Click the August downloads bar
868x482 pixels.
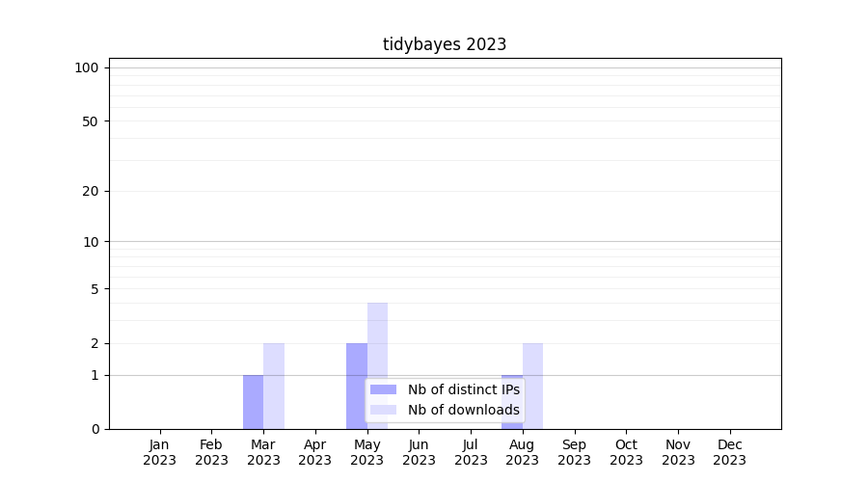coord(533,386)
